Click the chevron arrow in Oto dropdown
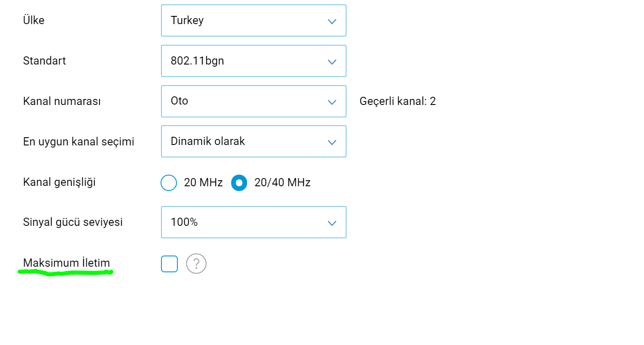 click(331, 102)
